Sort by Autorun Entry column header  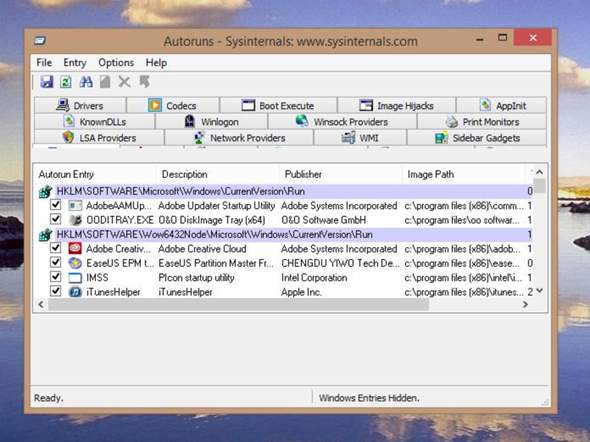(x=95, y=174)
